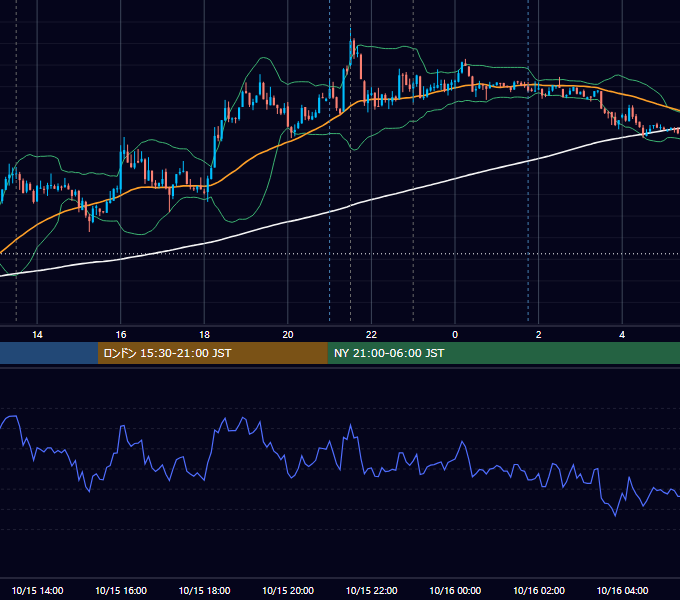The width and height of the screenshot is (680, 600).
Task: Click the 22 hour label on price chart axis
Action: click(x=371, y=335)
